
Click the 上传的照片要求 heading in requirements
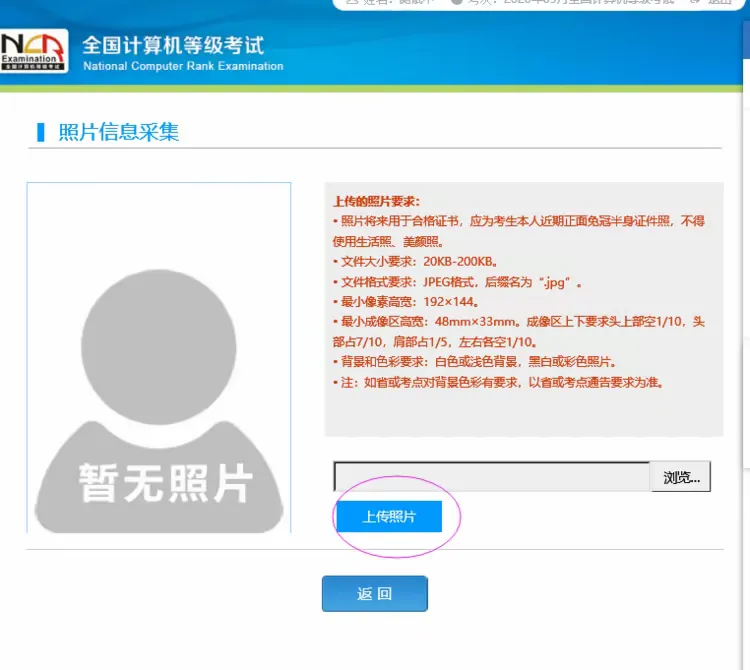[377, 201]
